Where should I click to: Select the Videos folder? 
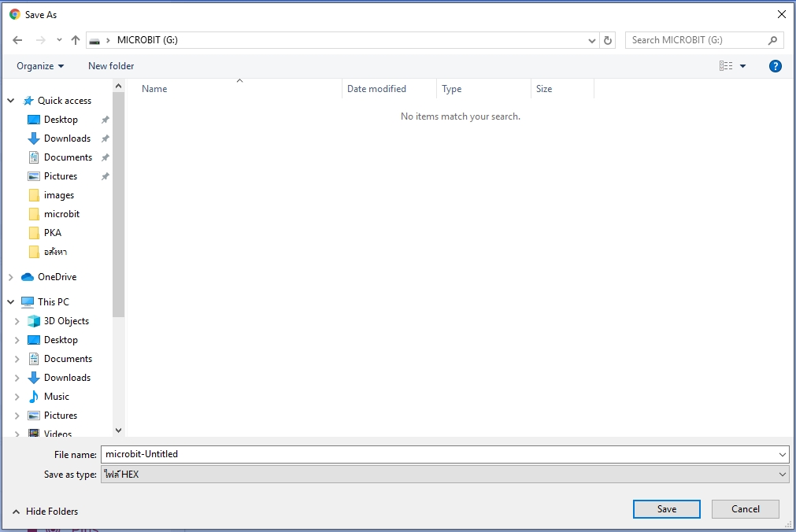click(58, 434)
